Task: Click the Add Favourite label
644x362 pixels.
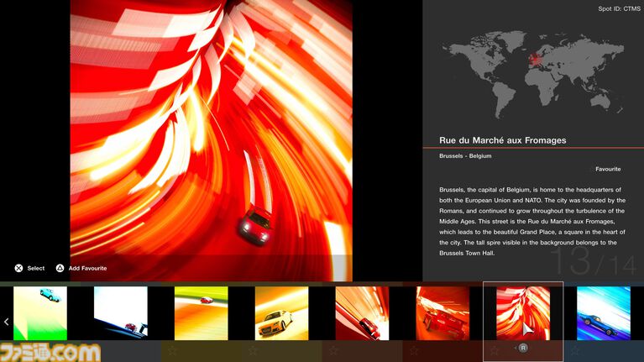Action: [87, 268]
